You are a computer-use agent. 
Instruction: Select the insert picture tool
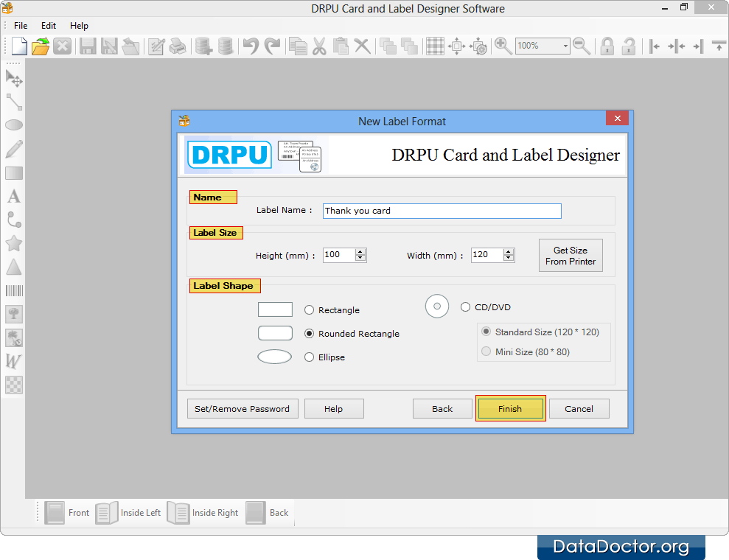click(14, 314)
